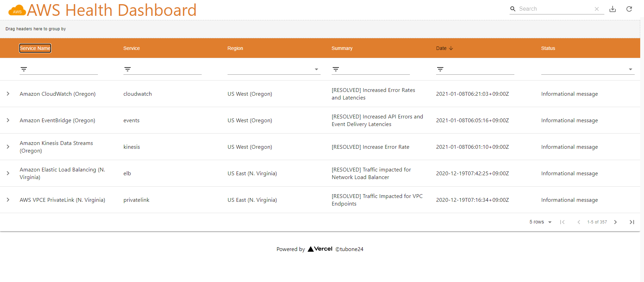This screenshot has height=282, width=644.
Task: Click the refresh icon in toolbar
Action: [629, 9]
